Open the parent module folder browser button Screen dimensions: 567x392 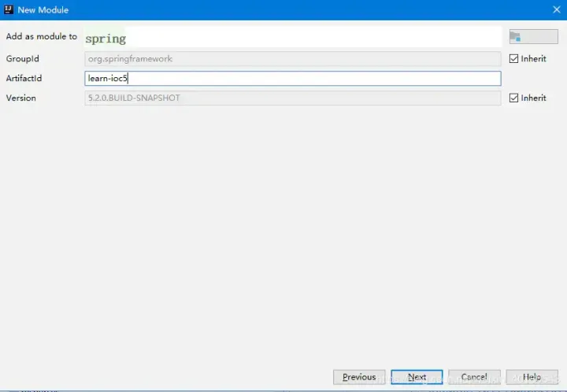click(533, 36)
